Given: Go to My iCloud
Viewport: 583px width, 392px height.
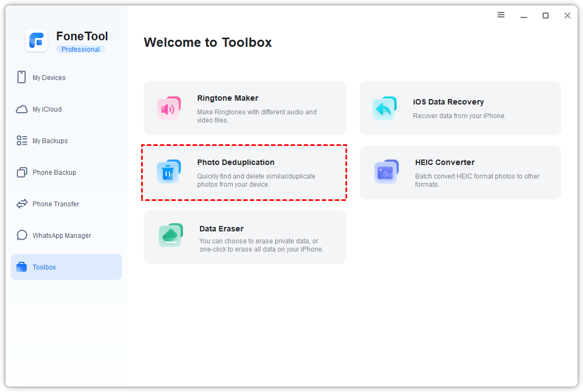Looking at the screenshot, I should pyautogui.click(x=66, y=109).
